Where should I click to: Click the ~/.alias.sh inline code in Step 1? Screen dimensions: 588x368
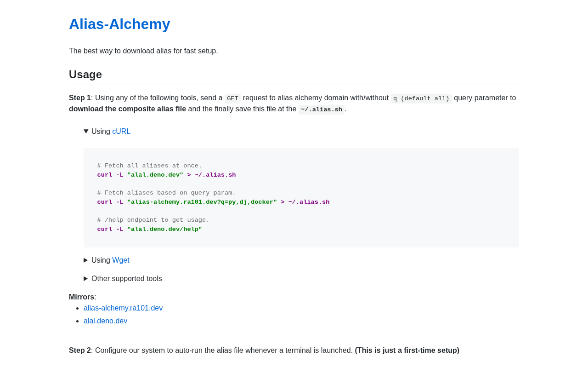click(322, 109)
